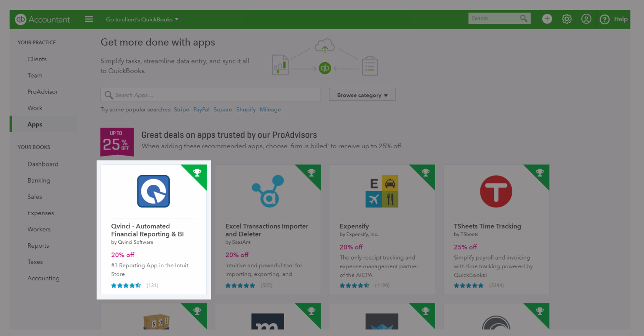Open the user profile icon
Viewport: 644px width, 336px height.
[x=586, y=19]
